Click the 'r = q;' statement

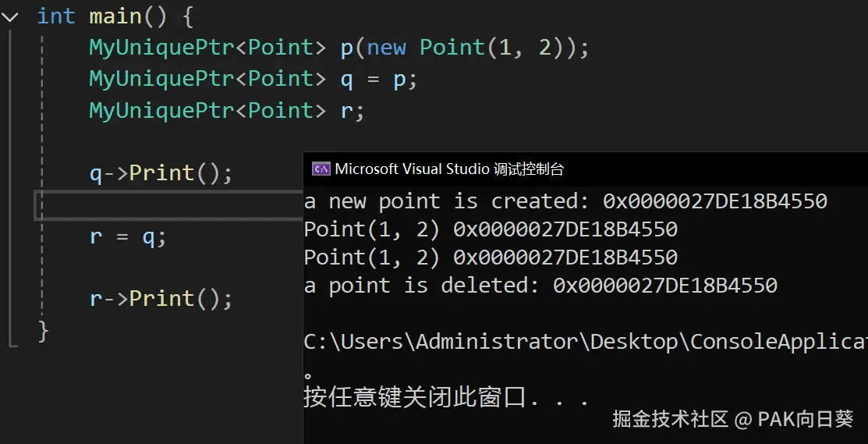click(x=128, y=237)
